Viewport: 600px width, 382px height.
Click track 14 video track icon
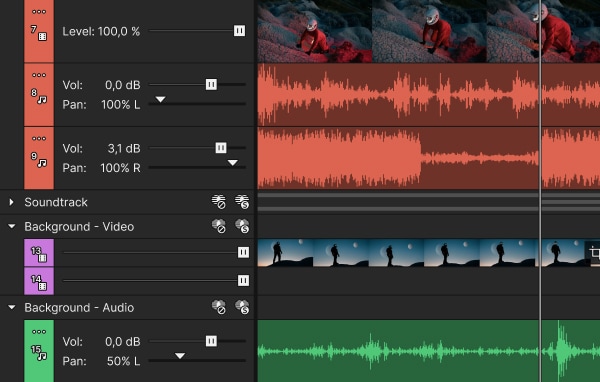point(42,286)
